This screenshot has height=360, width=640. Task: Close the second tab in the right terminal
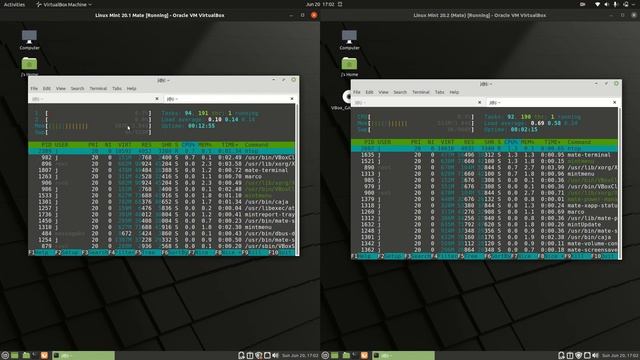click(x=615, y=102)
